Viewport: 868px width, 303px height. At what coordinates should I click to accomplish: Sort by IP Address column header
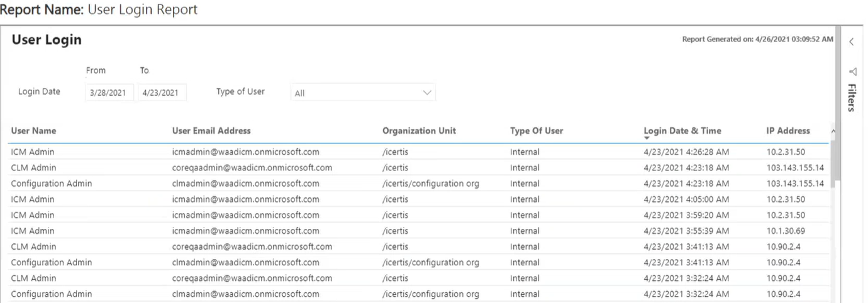point(788,131)
